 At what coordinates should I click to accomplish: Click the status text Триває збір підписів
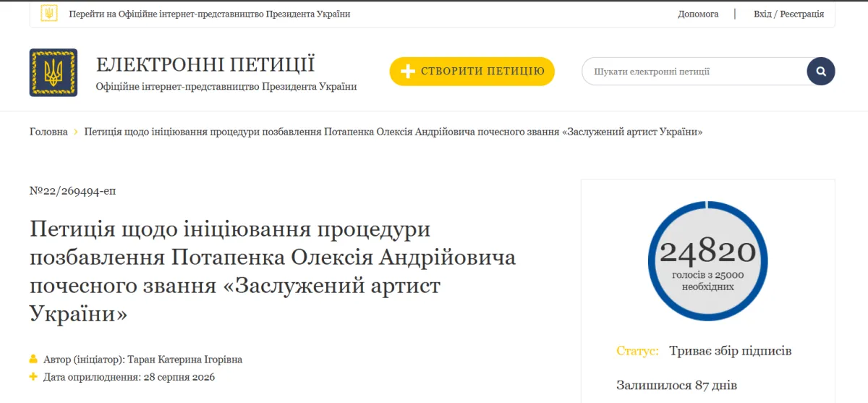(x=731, y=351)
